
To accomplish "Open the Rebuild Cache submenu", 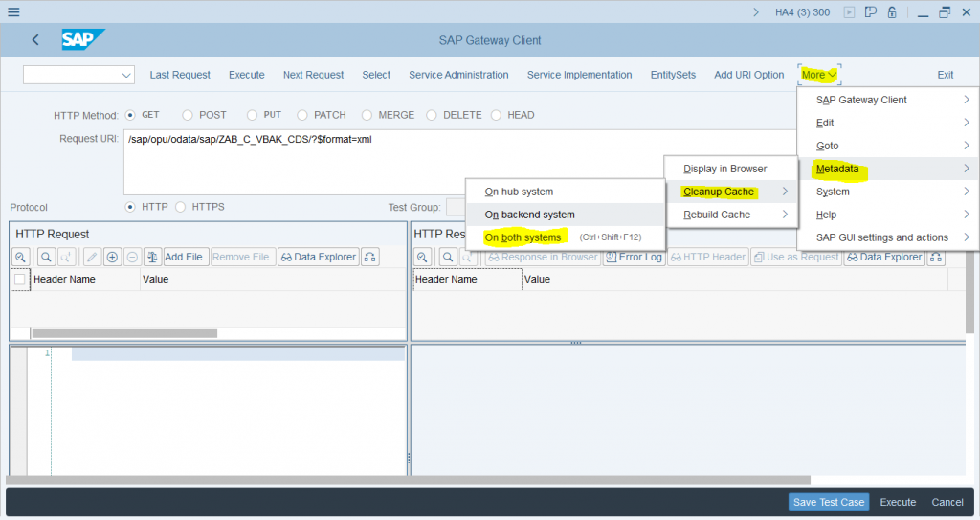I will [x=730, y=215].
